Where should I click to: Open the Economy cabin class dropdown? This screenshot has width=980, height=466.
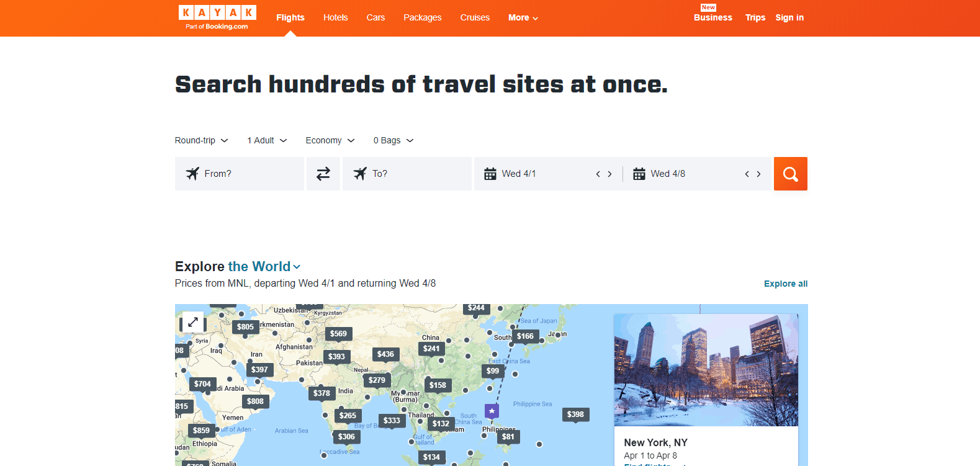(x=330, y=140)
